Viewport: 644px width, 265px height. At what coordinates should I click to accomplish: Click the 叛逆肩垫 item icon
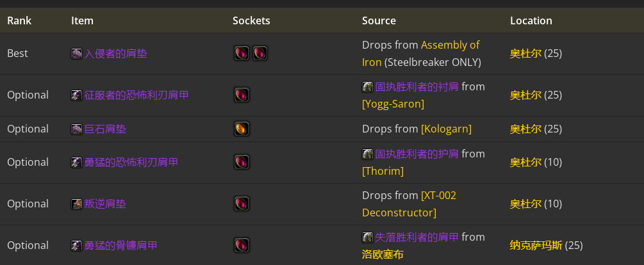76,204
